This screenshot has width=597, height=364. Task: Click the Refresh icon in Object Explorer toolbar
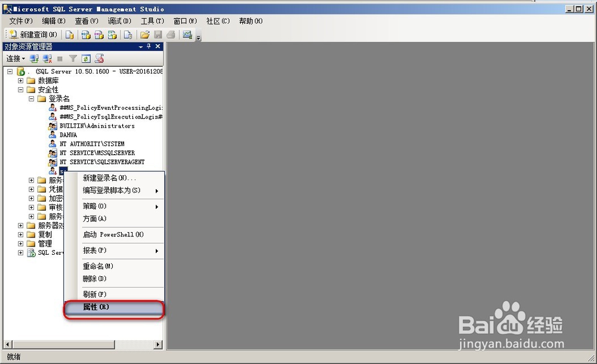click(86, 58)
